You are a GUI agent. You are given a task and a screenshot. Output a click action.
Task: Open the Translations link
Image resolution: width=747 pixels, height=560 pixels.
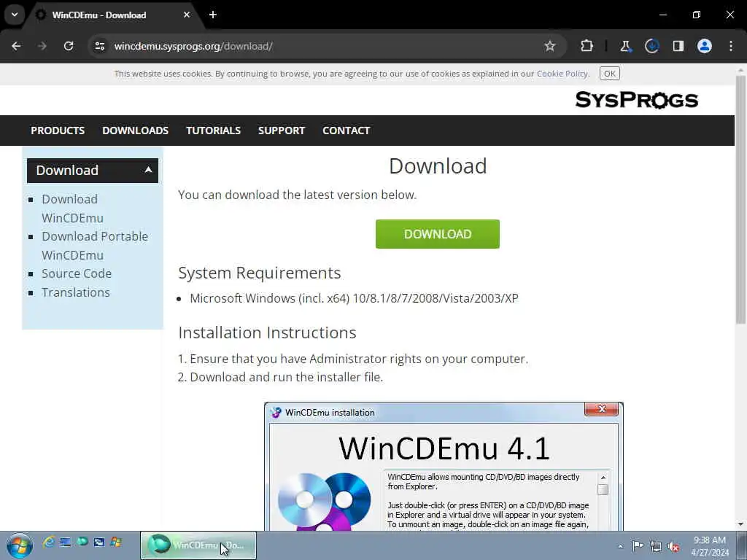click(76, 292)
